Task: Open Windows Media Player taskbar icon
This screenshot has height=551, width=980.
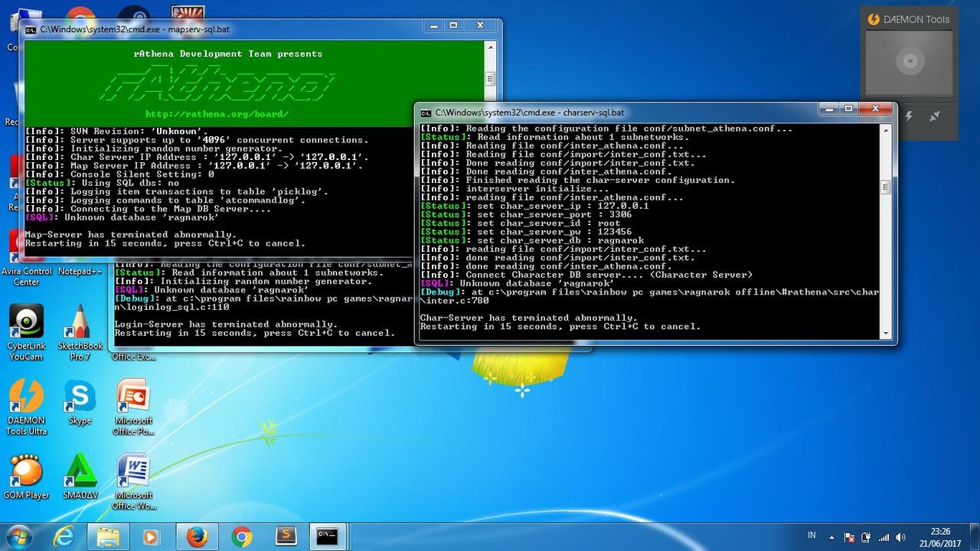Action: click(152, 537)
